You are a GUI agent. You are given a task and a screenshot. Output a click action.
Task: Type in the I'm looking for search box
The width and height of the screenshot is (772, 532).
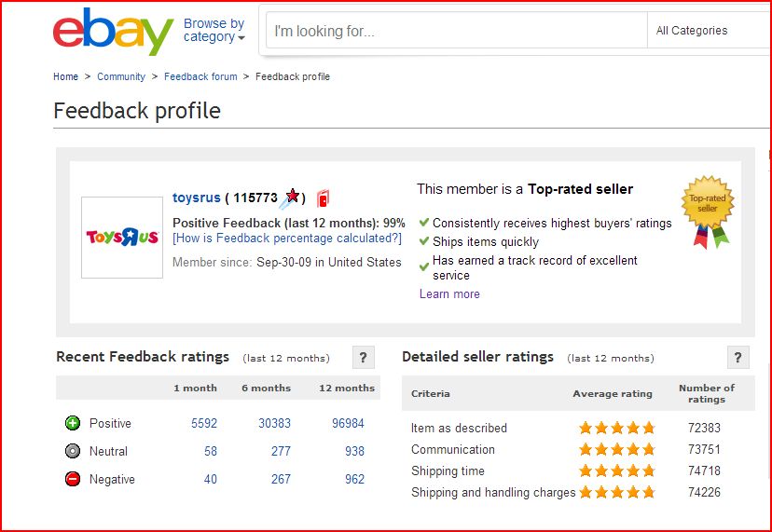click(x=457, y=31)
